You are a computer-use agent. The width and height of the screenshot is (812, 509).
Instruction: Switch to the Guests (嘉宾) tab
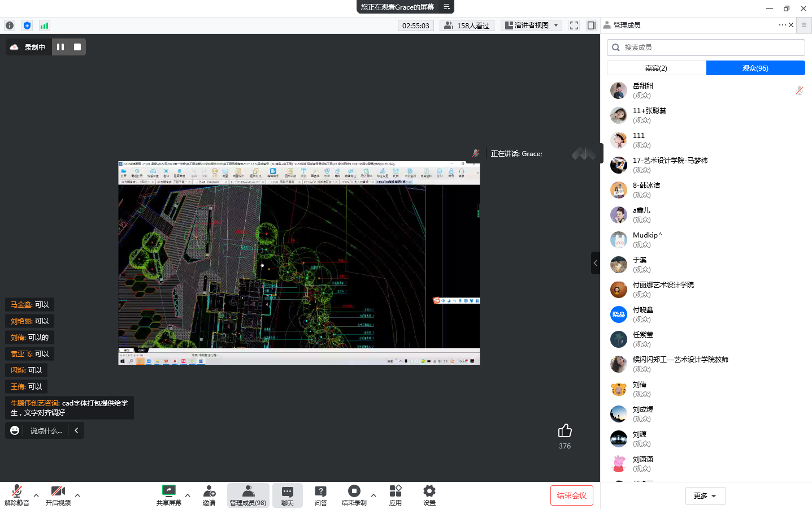point(656,68)
